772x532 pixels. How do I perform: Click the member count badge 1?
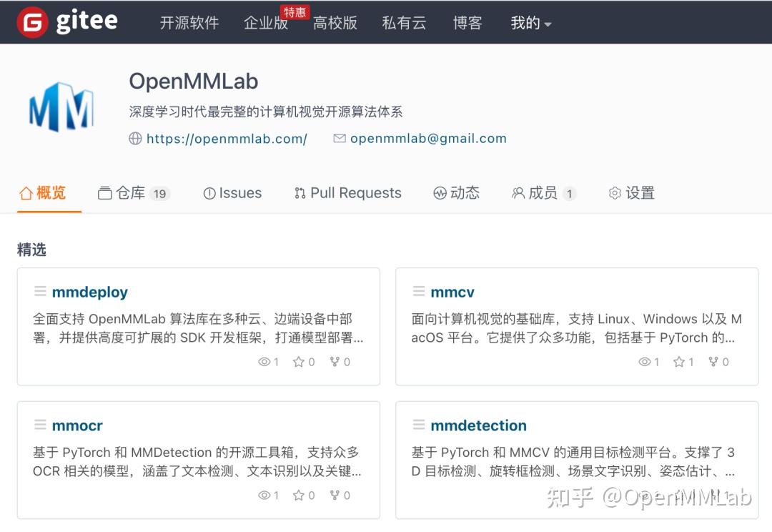pyautogui.click(x=569, y=194)
